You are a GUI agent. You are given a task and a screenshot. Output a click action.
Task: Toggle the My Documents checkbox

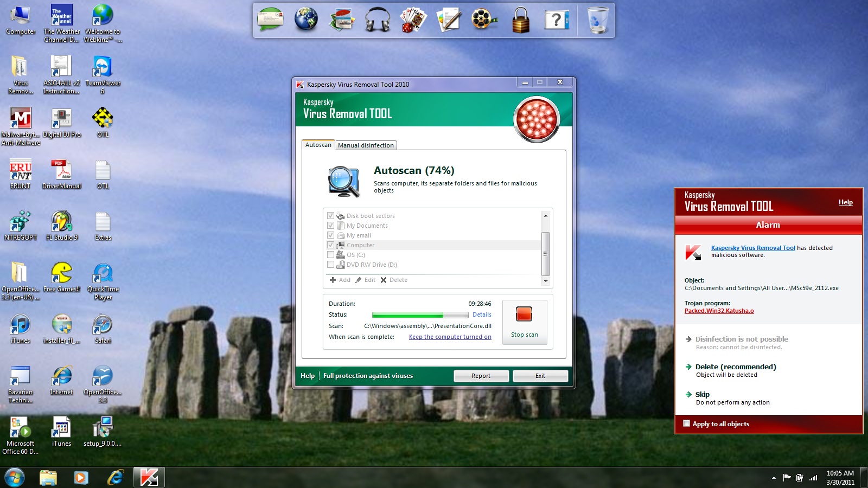coord(330,226)
